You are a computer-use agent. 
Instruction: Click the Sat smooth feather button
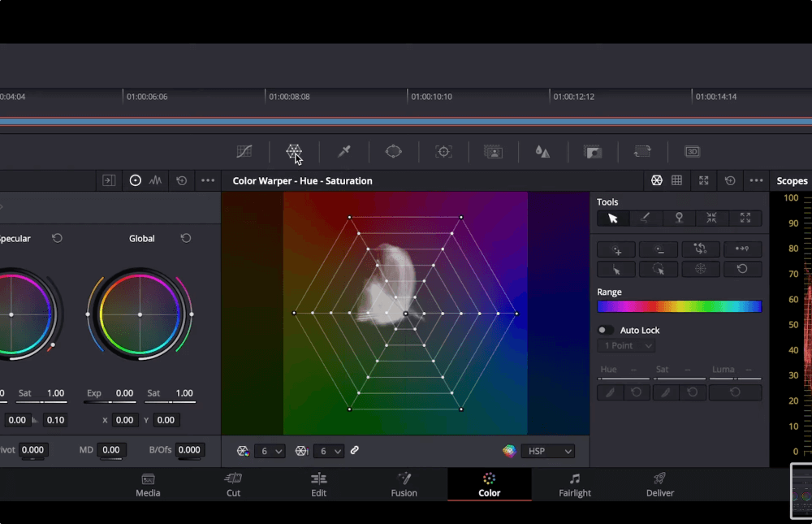[666, 392]
